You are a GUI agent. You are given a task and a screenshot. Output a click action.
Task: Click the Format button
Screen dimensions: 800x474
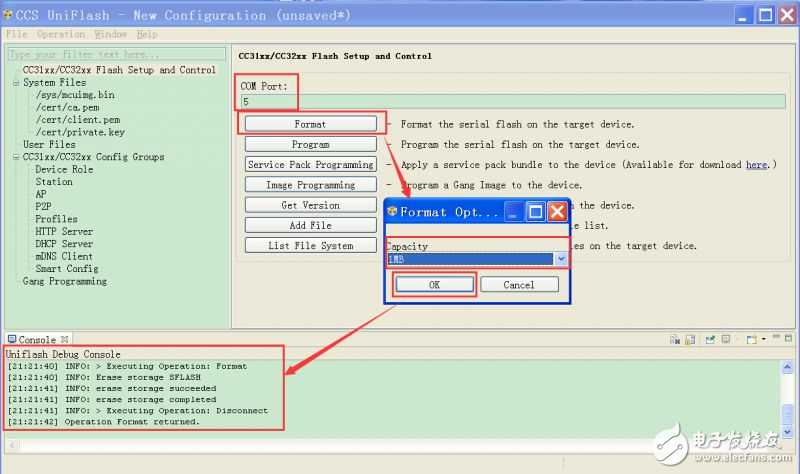click(310, 124)
